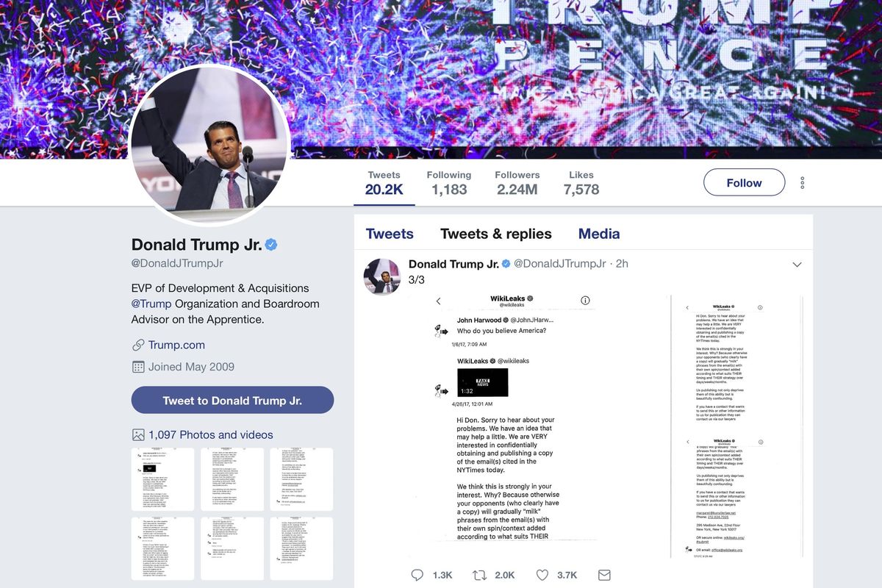Screen dimensions: 882x588
Task: Open the Media tab
Action: point(599,234)
